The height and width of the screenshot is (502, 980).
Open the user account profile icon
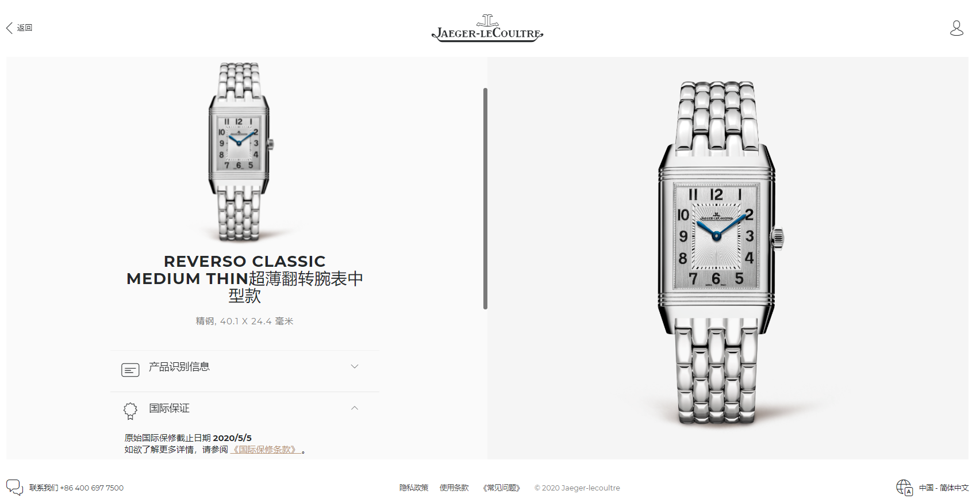coord(956,28)
